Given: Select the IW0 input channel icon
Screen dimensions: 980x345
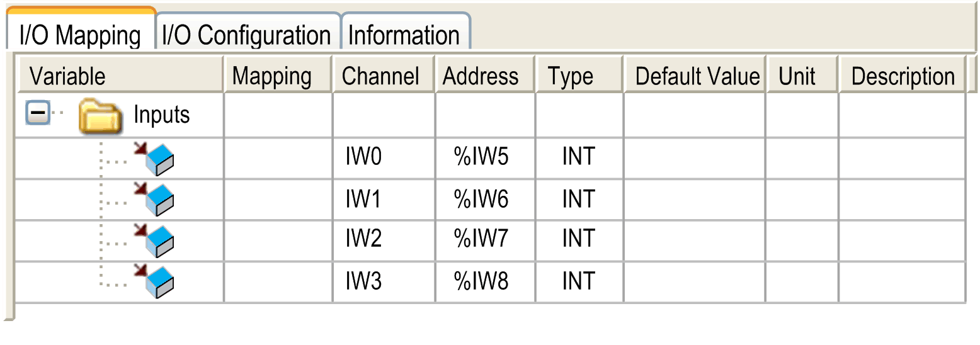Looking at the screenshot, I should coord(154,159).
